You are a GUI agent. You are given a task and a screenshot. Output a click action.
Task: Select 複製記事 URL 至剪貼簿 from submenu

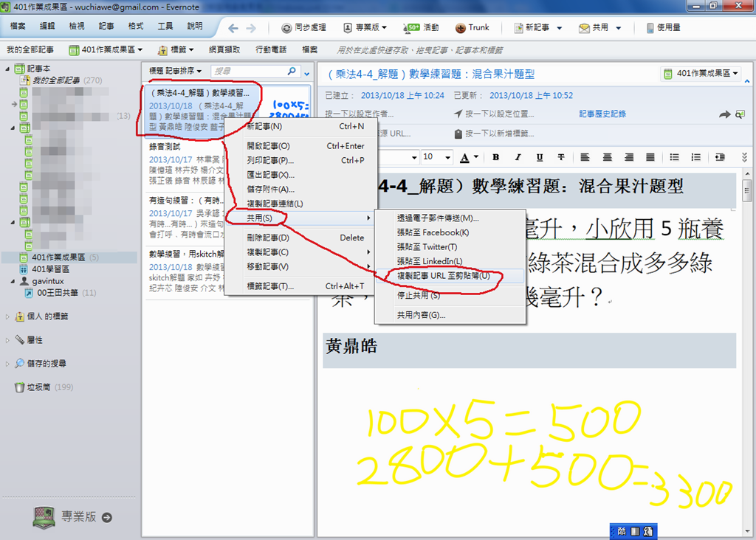pos(443,275)
